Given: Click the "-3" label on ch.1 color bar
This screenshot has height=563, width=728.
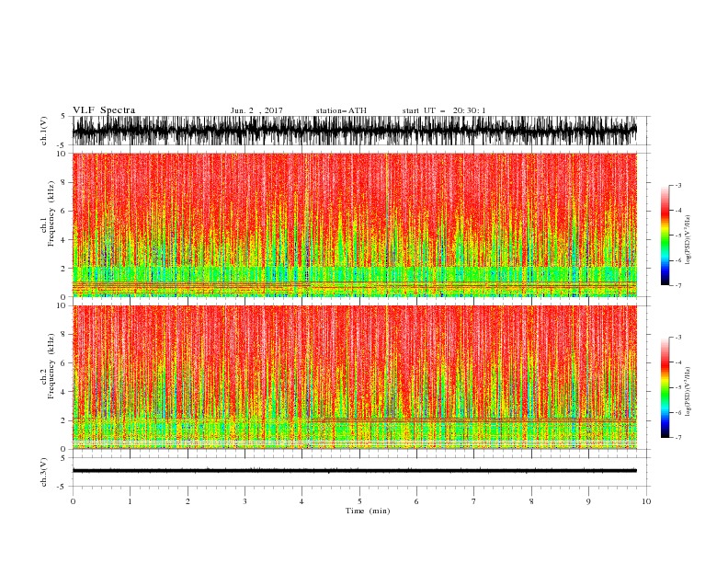Looking at the screenshot, I should [x=677, y=185].
